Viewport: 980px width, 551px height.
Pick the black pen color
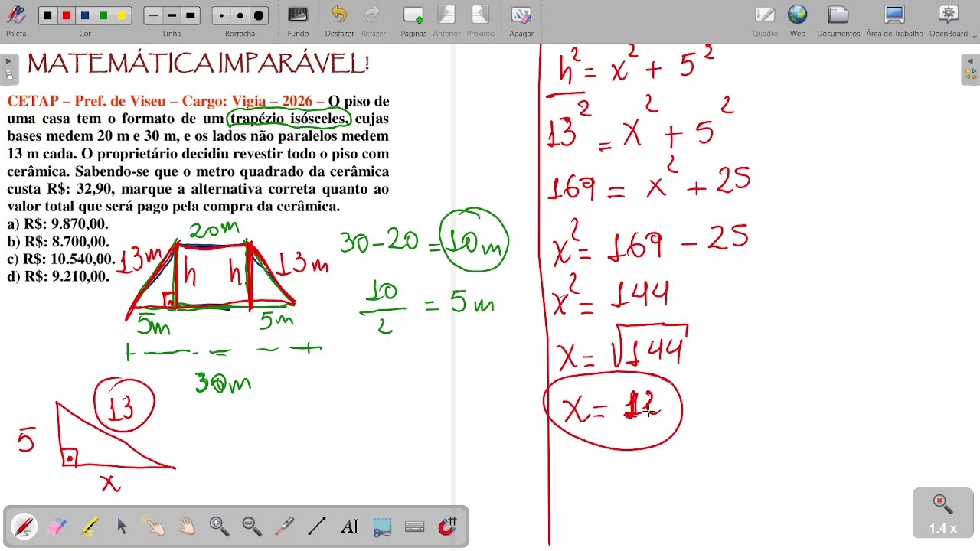click(x=48, y=15)
